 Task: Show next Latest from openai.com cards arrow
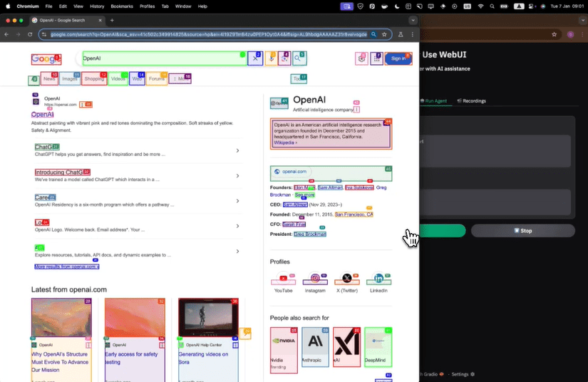(245, 334)
